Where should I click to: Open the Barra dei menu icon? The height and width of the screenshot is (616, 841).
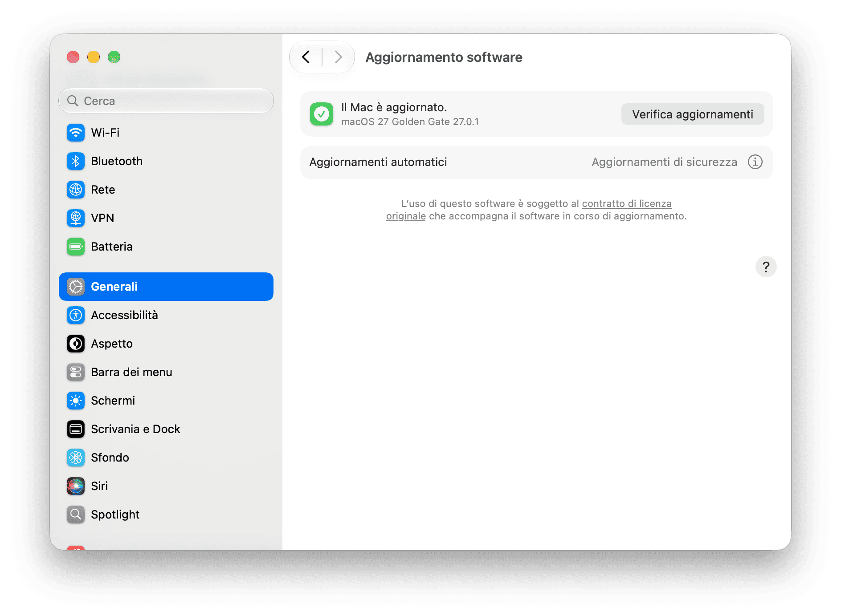pyautogui.click(x=76, y=372)
